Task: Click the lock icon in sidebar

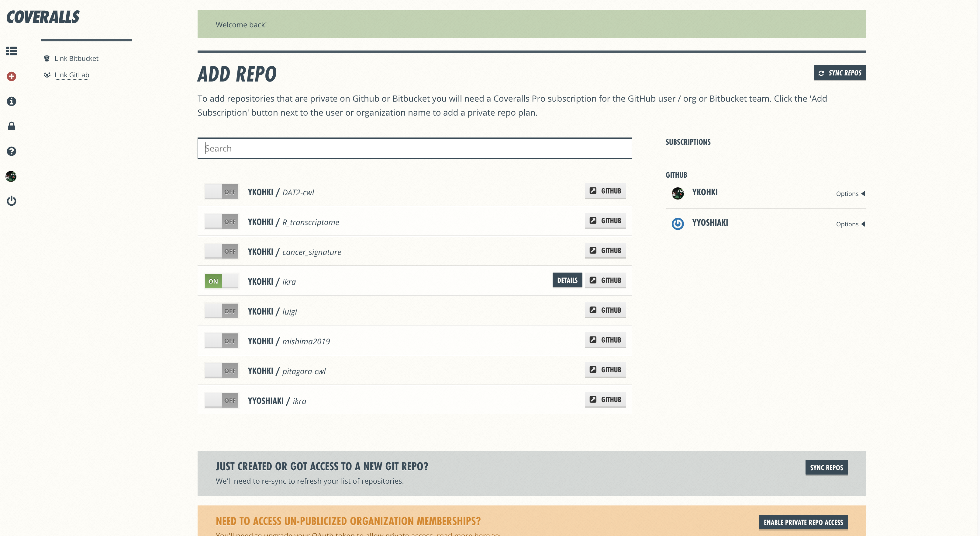Action: point(12,126)
